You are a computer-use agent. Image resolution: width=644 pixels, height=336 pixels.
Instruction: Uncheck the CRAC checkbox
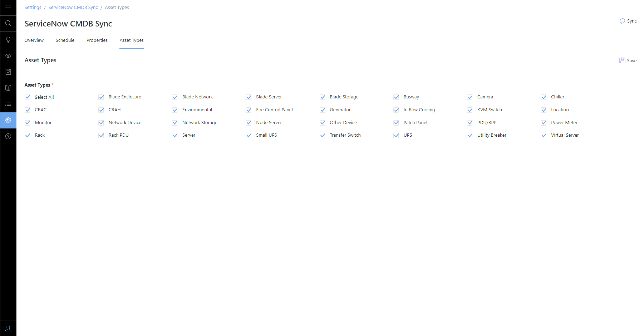[x=28, y=110]
